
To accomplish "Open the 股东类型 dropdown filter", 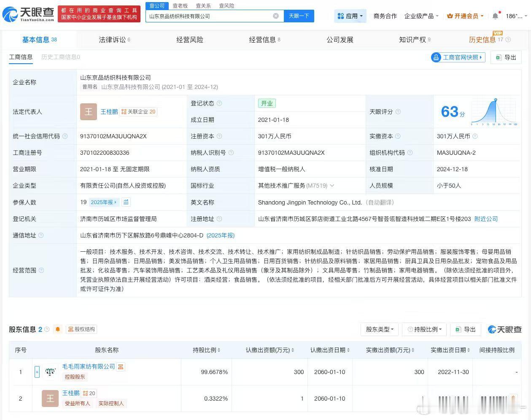I will [380, 329].
